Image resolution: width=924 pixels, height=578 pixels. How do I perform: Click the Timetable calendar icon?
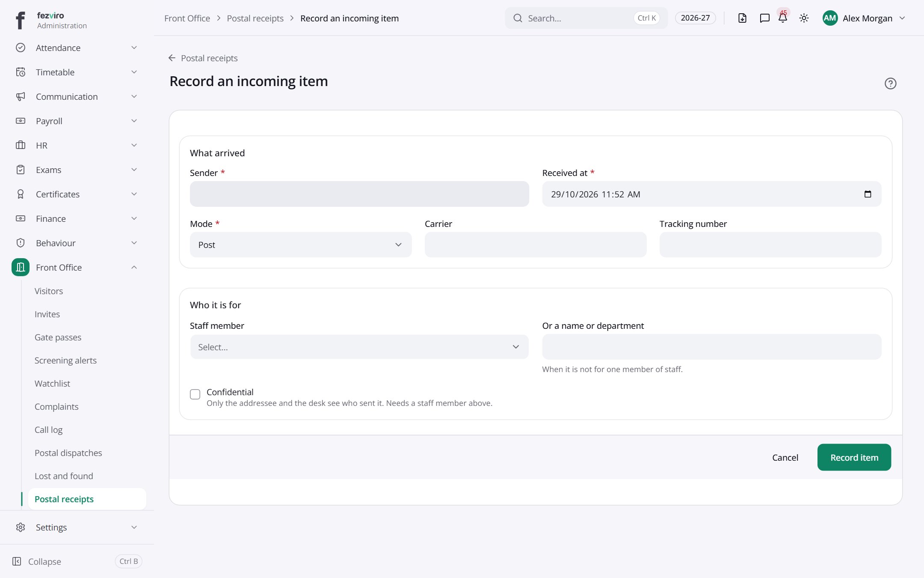21,72
